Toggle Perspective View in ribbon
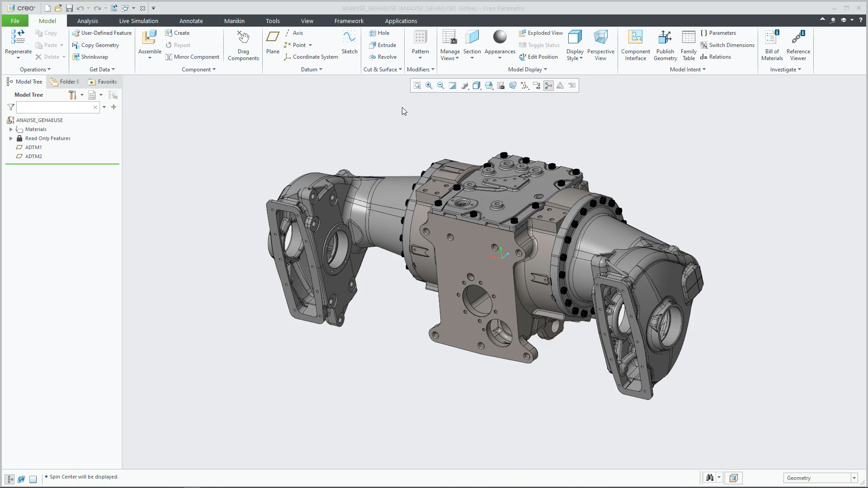This screenshot has height=488, width=868. point(600,45)
